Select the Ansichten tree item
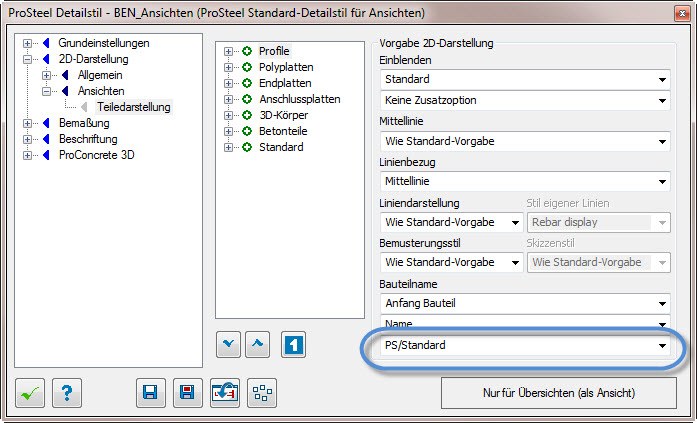The image size is (697, 423). [x=101, y=91]
